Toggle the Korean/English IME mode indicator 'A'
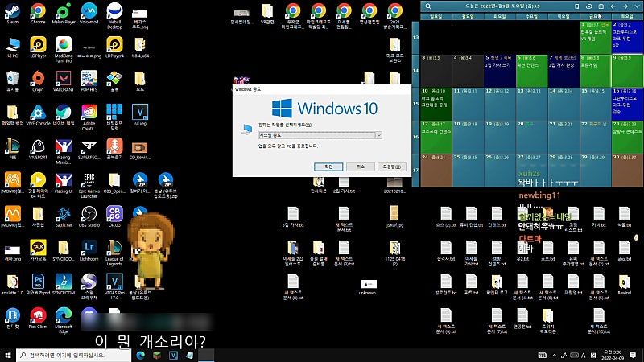 (x=583, y=355)
